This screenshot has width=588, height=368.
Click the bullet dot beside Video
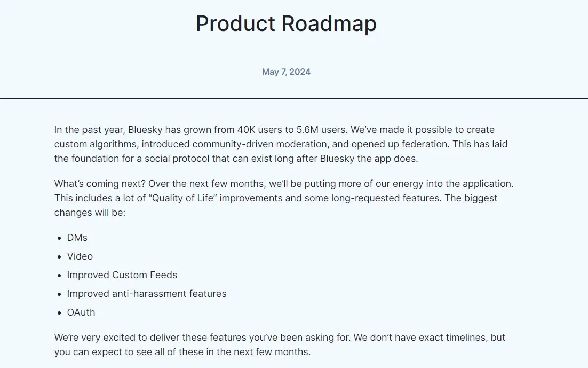(x=59, y=257)
